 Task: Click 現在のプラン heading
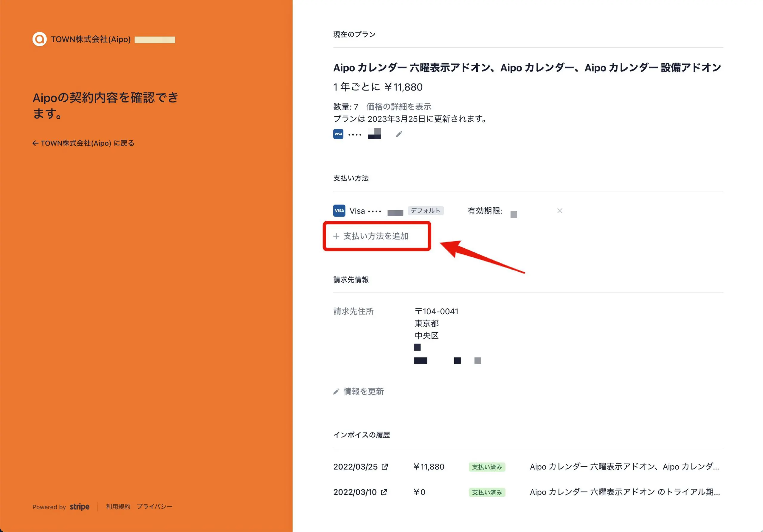[354, 34]
